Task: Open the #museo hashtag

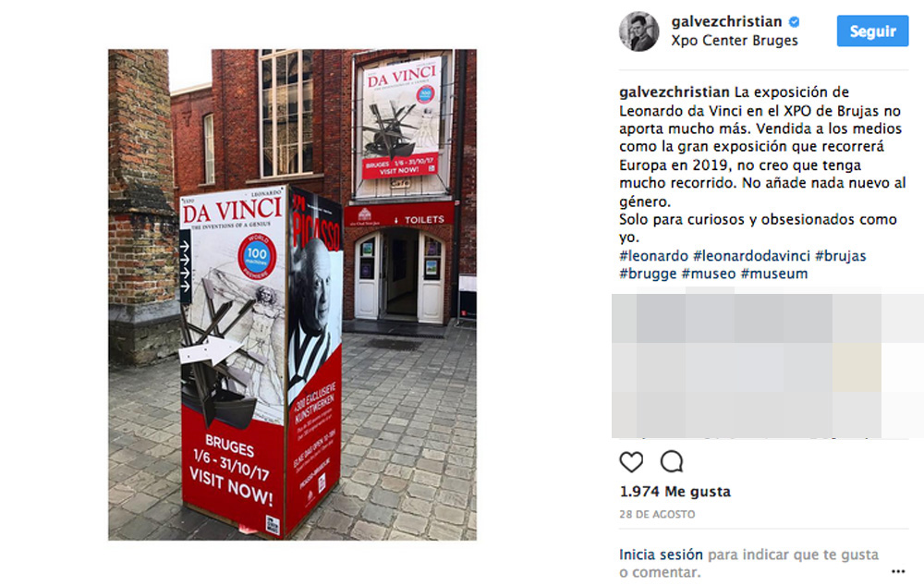Action: [709, 274]
